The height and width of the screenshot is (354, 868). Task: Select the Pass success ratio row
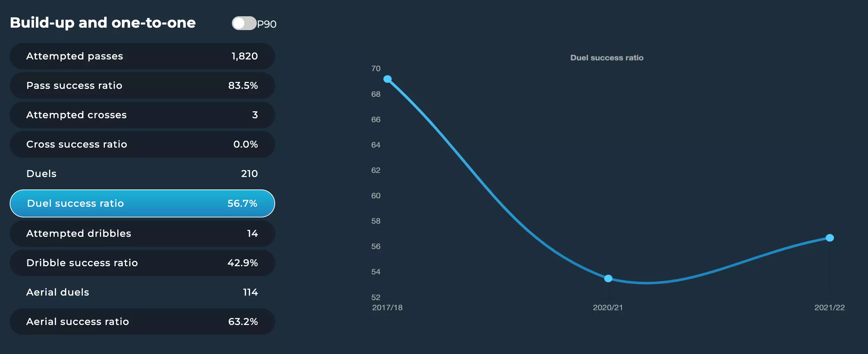[142, 85]
